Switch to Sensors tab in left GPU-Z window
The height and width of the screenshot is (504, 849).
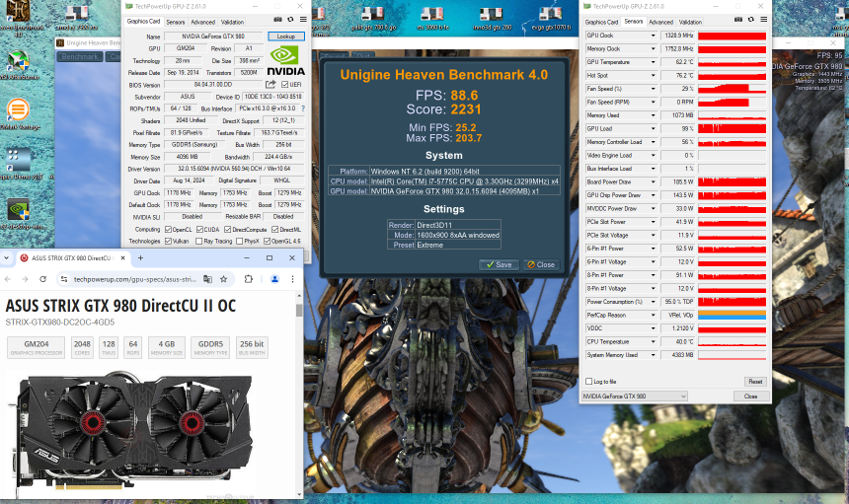[176, 22]
